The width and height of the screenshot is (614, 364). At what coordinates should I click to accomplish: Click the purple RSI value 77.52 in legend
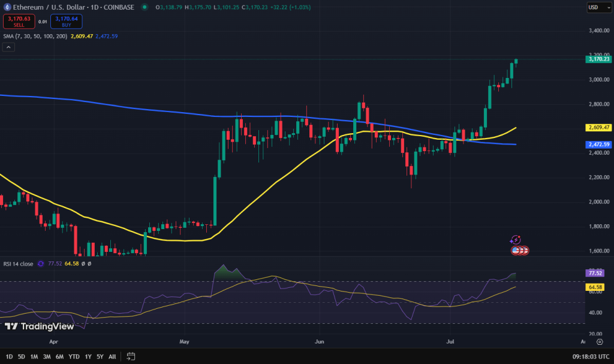[x=55, y=264]
